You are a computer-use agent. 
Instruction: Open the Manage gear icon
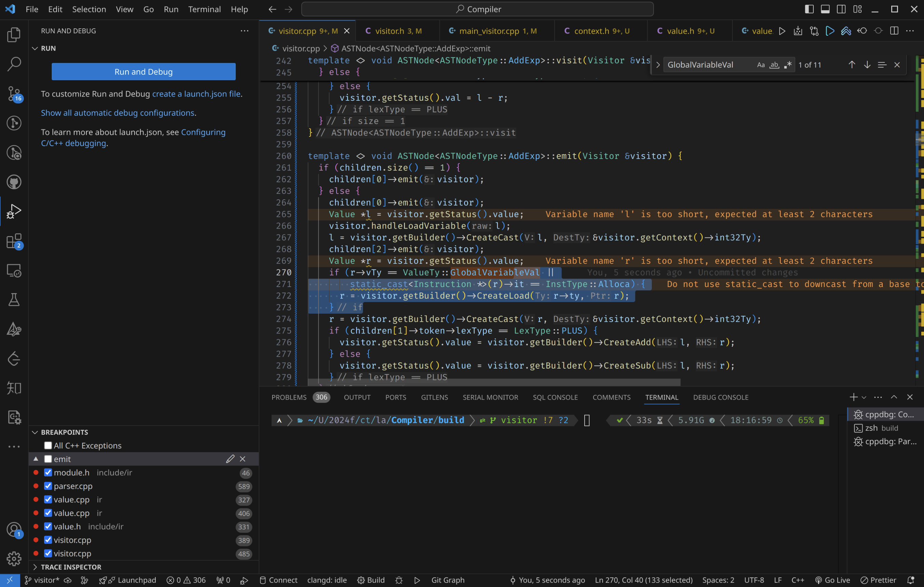pos(14,559)
